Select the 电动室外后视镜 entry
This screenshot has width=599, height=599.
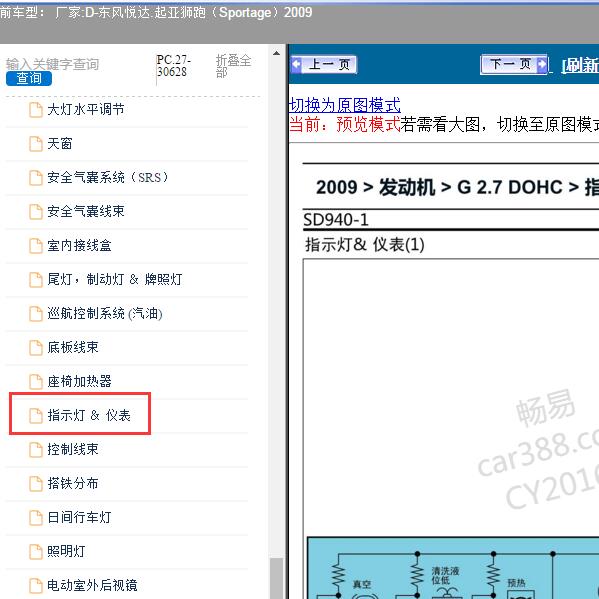coord(92,585)
